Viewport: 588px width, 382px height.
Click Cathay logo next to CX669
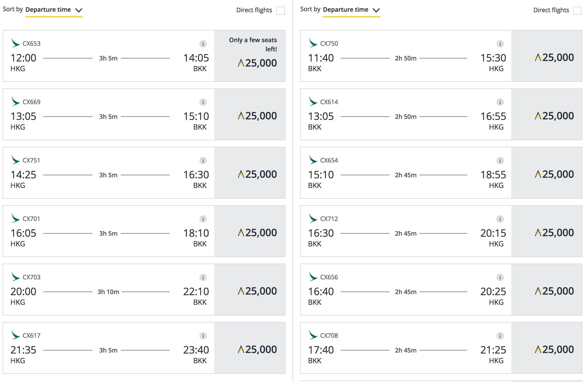coord(15,101)
